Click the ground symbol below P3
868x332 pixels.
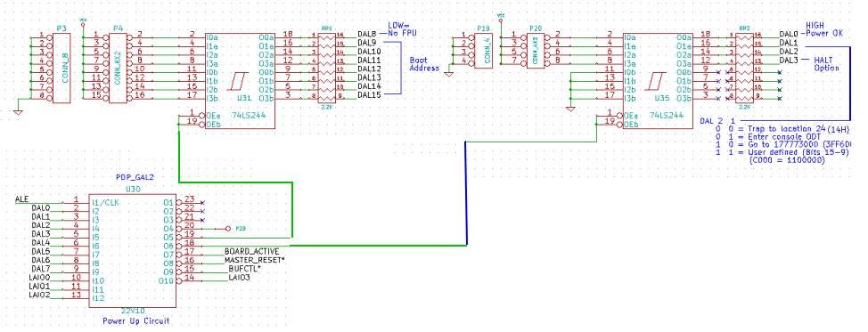18,112
